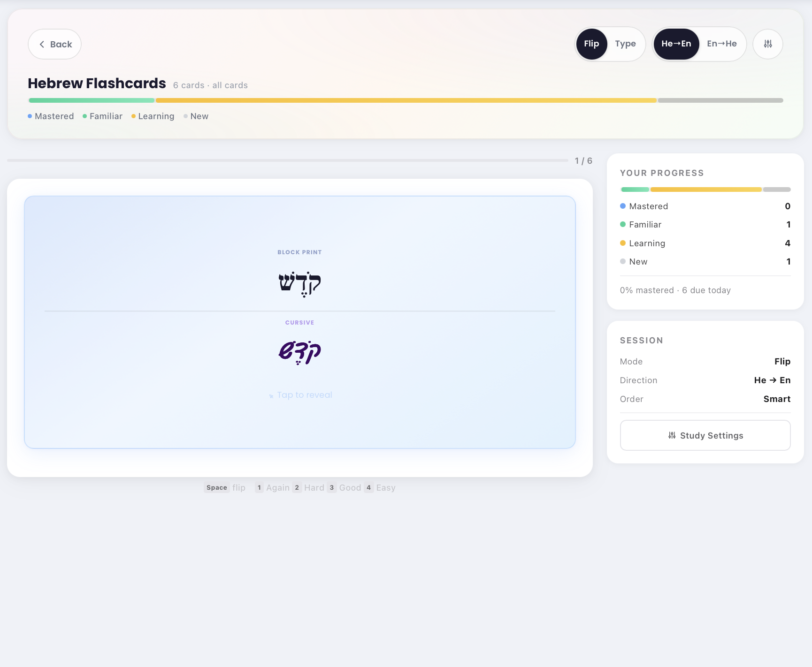Click the gray New segment of header progress bar
The height and width of the screenshot is (667, 812).
pyautogui.click(x=720, y=100)
